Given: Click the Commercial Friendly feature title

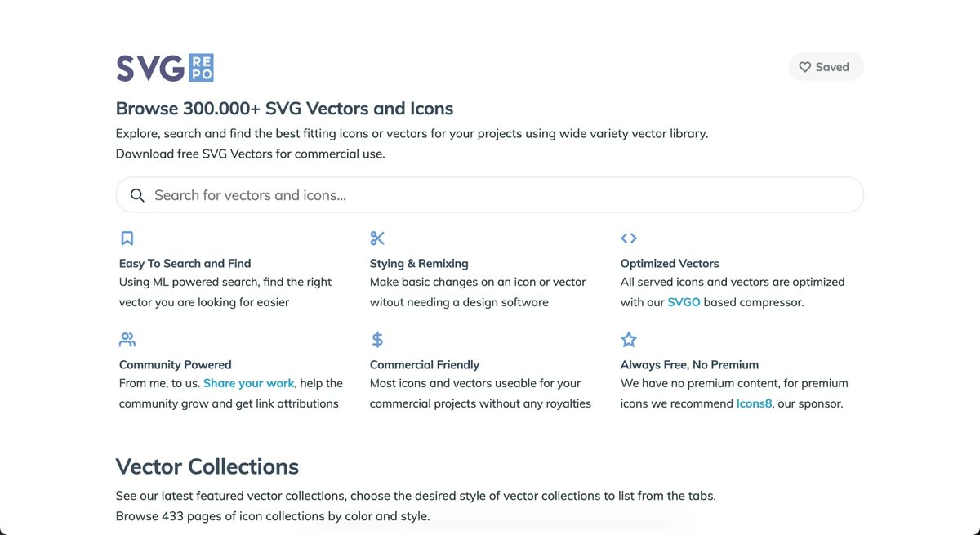Looking at the screenshot, I should (x=425, y=365).
